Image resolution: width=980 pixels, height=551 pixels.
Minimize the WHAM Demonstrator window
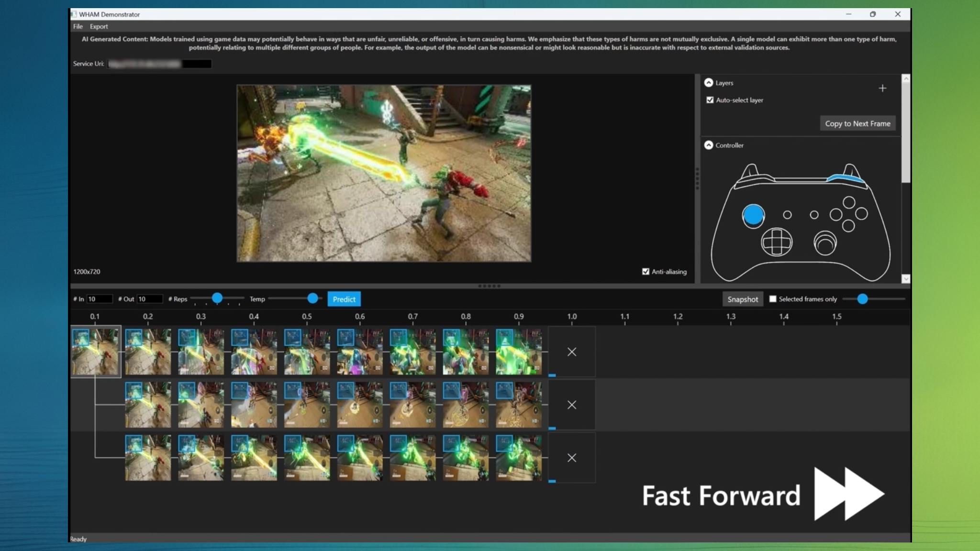(848, 14)
